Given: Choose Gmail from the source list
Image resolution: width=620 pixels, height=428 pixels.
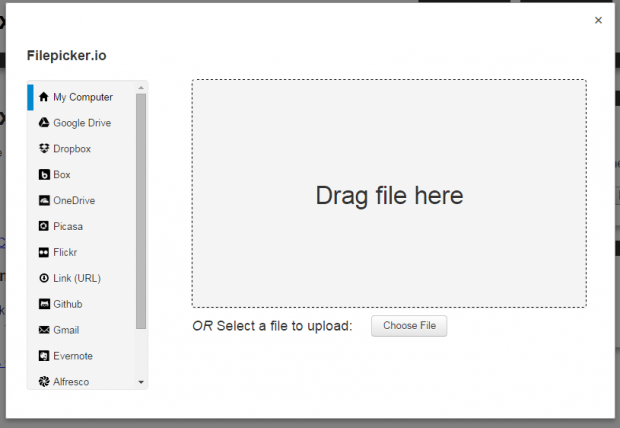Looking at the screenshot, I should point(66,330).
